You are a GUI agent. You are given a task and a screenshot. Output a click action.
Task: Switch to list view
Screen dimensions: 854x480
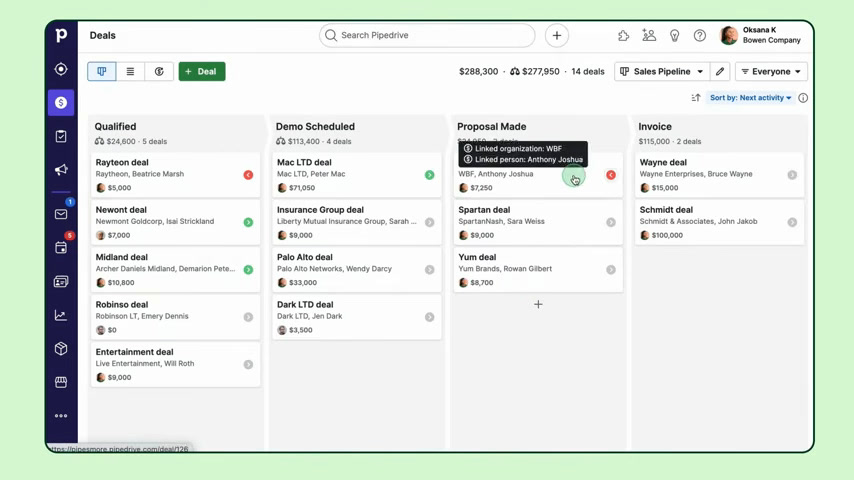point(130,71)
